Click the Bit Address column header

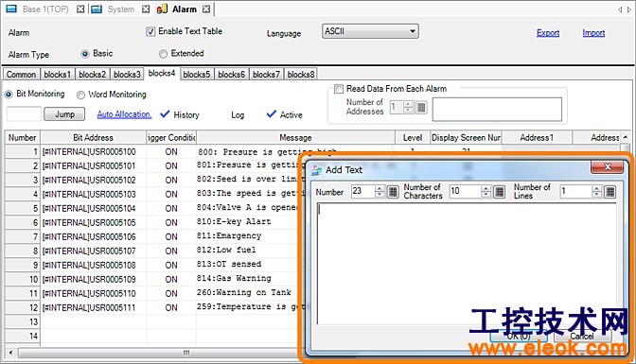click(94, 138)
